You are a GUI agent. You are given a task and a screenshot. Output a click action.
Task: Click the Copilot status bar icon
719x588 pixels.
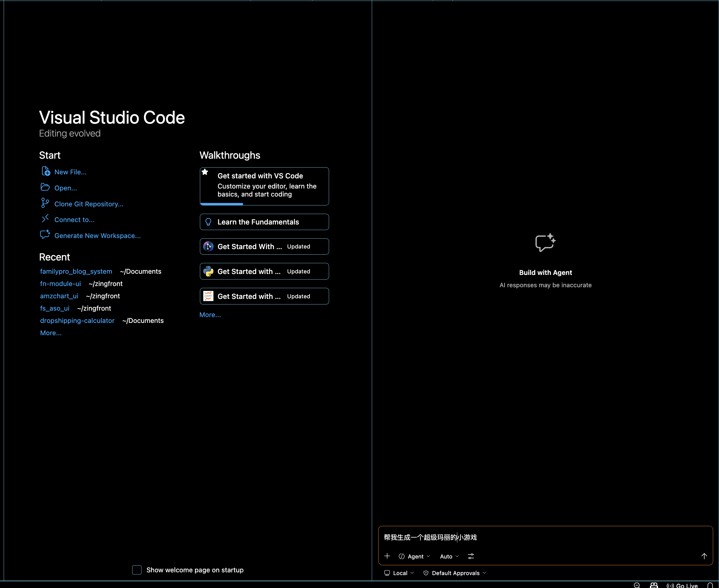tap(653, 585)
